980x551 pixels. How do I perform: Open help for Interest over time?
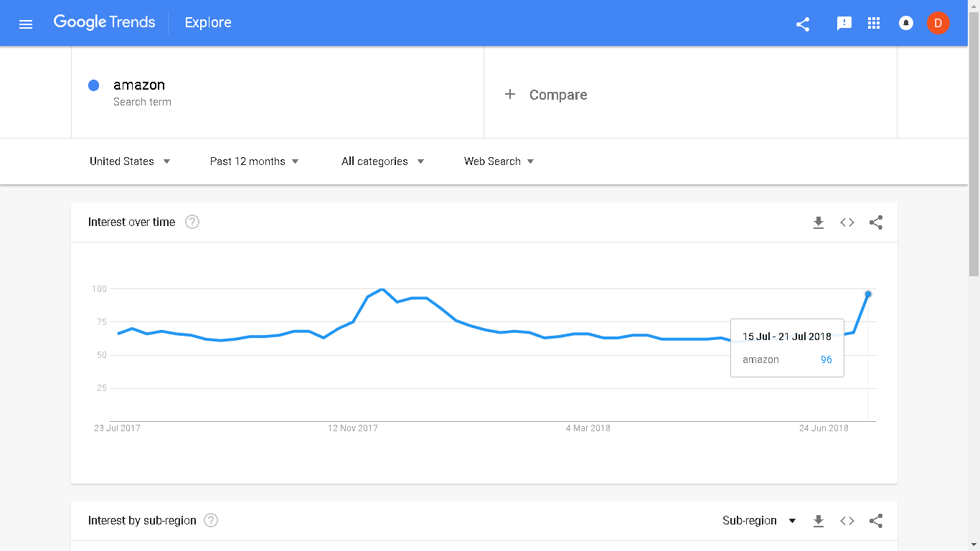[x=192, y=222]
